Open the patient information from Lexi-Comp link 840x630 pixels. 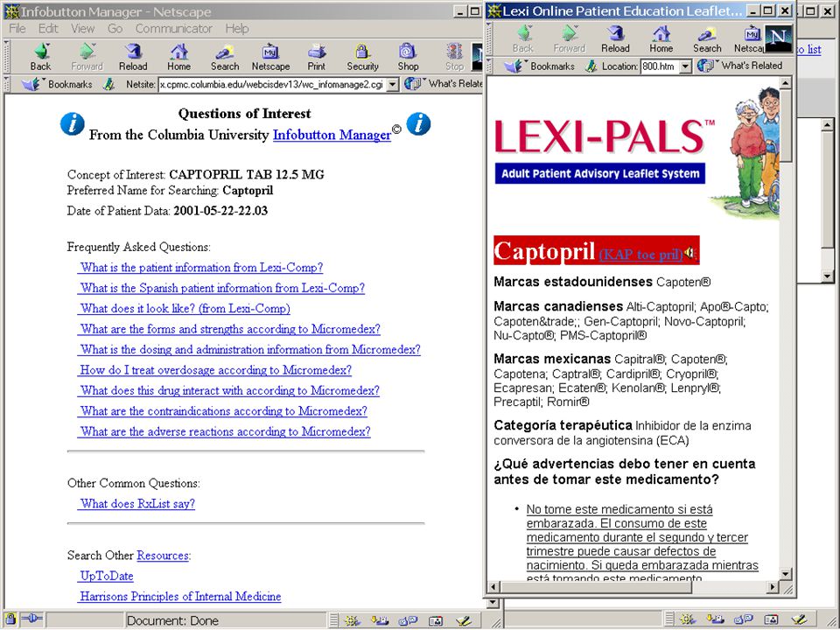[x=200, y=268]
